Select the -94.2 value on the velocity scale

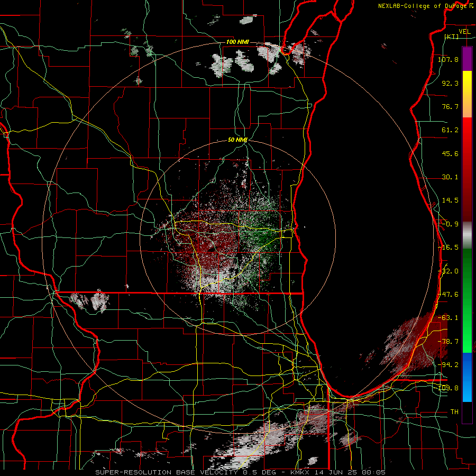click(x=448, y=365)
